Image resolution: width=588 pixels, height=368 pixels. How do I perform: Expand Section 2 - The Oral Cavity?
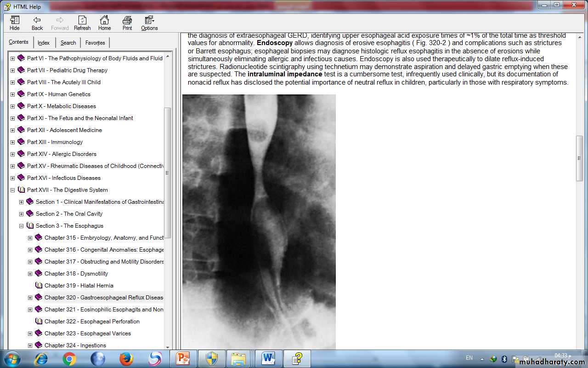coord(22,214)
